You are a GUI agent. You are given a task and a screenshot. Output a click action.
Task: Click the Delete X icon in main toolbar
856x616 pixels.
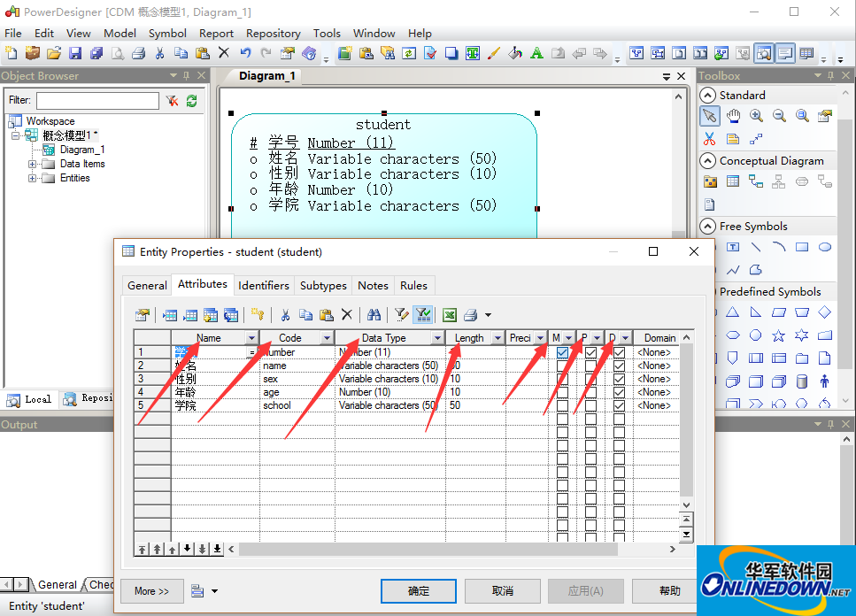tap(224, 53)
